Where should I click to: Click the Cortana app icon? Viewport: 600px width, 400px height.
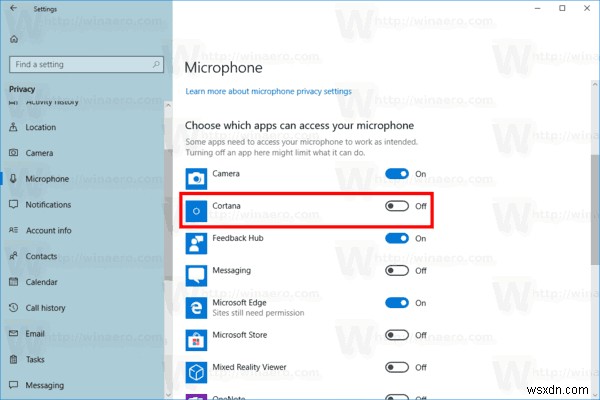[x=196, y=210]
